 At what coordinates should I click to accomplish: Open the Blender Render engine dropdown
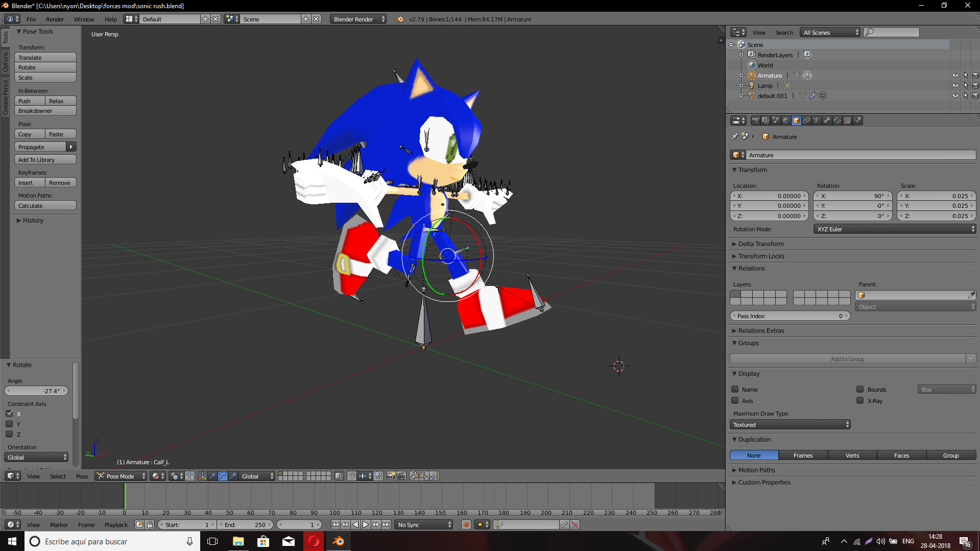click(358, 19)
